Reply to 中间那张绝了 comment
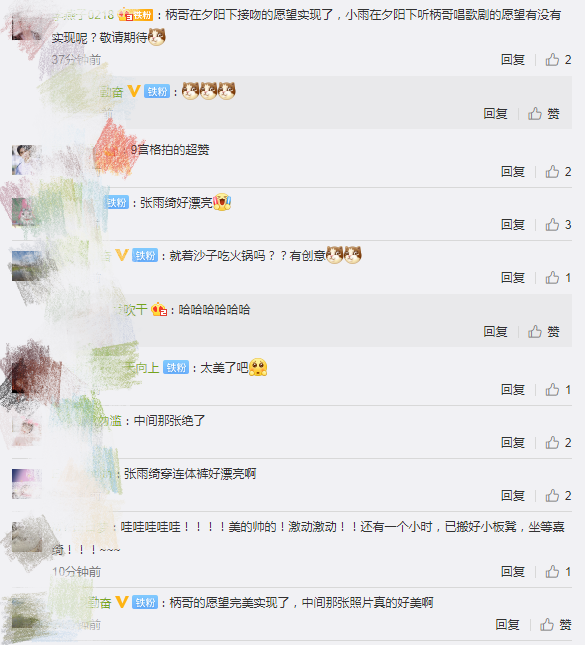The height and width of the screenshot is (645, 585). click(513, 443)
